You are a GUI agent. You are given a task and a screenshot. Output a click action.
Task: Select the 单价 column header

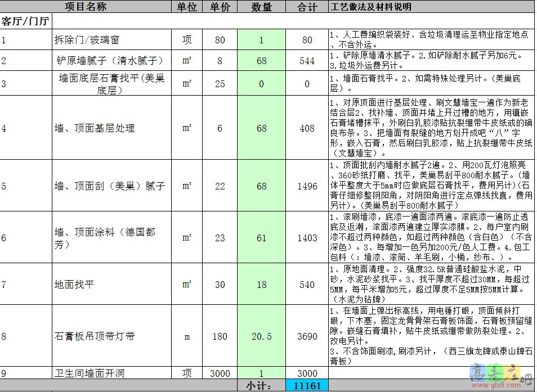pyautogui.click(x=220, y=7)
